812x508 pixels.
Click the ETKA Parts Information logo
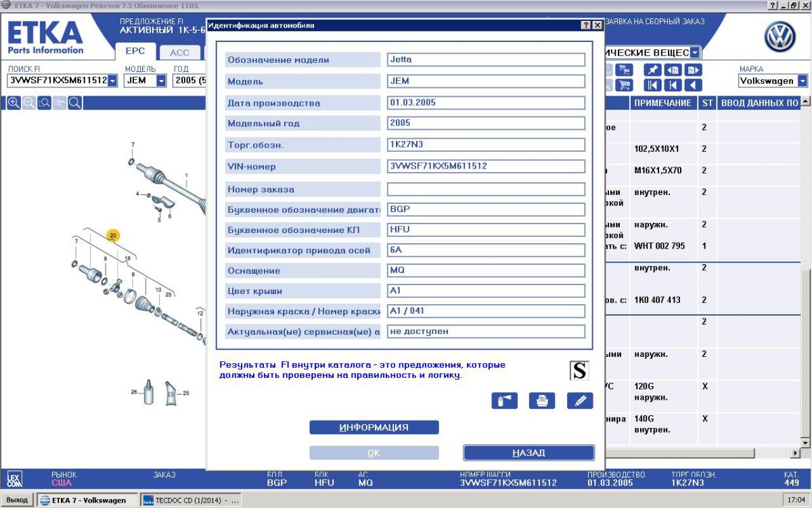pos(46,37)
